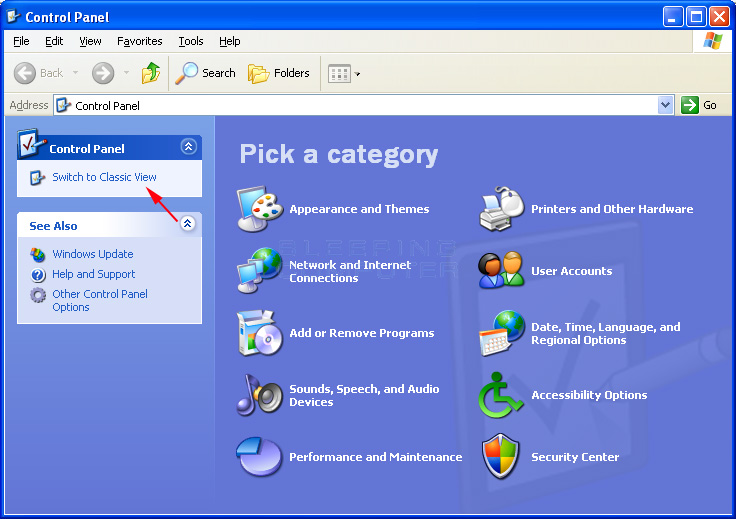Click the Switch to Classic View link
The width and height of the screenshot is (736, 519).
[x=104, y=177]
